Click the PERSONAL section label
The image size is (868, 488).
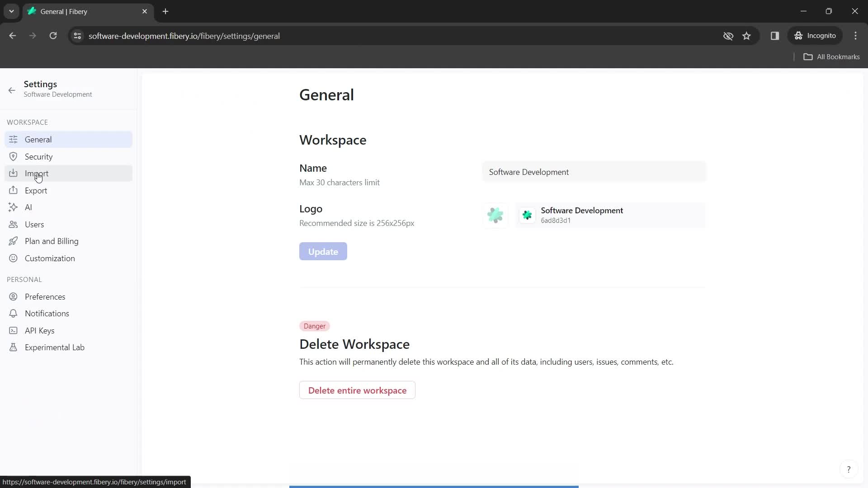(x=24, y=279)
